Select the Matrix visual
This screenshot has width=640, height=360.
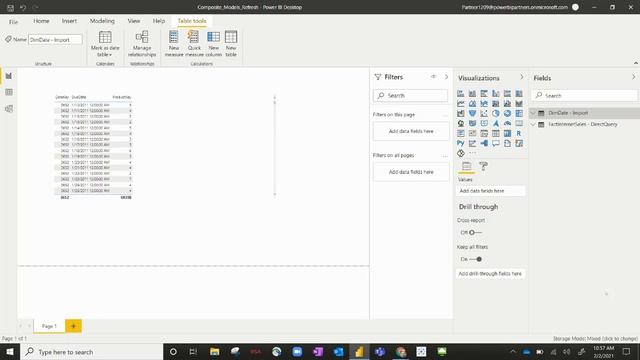(x=507, y=133)
